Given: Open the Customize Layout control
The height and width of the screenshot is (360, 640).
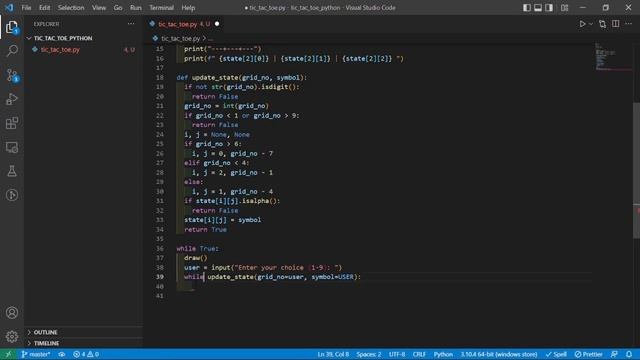Looking at the screenshot, I should point(564,8).
